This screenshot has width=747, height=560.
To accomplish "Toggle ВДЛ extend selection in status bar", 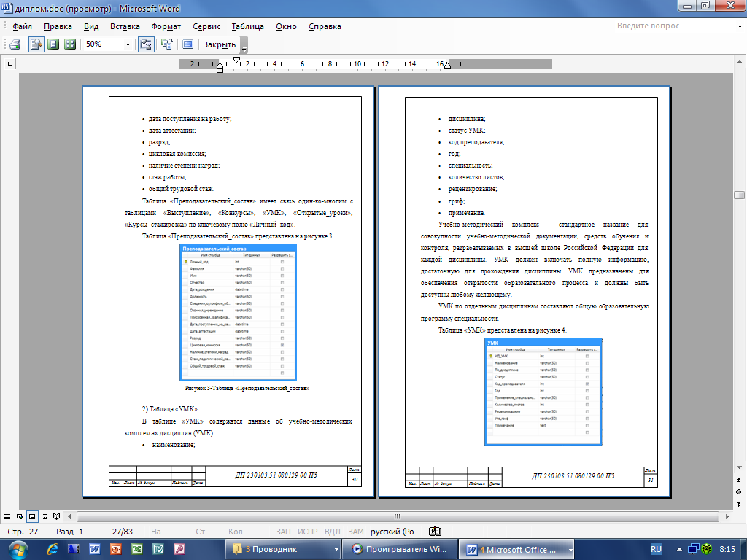I will 333,532.
